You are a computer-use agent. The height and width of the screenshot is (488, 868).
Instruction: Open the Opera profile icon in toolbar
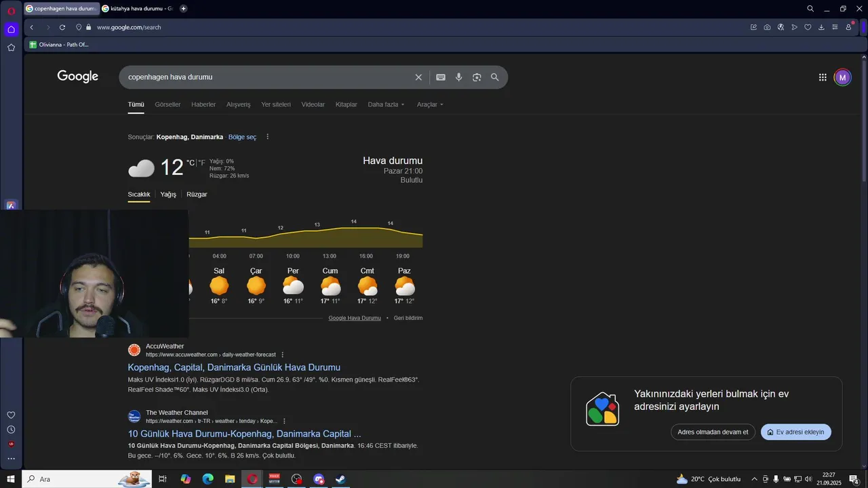coord(850,27)
